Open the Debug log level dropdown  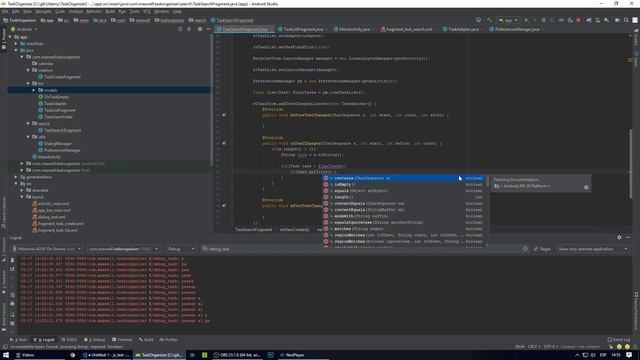(181, 249)
